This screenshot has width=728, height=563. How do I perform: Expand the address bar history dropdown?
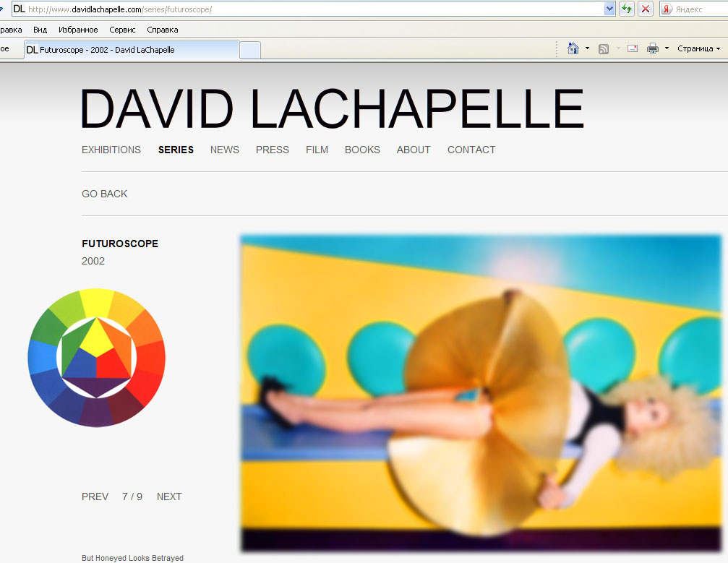coord(609,9)
